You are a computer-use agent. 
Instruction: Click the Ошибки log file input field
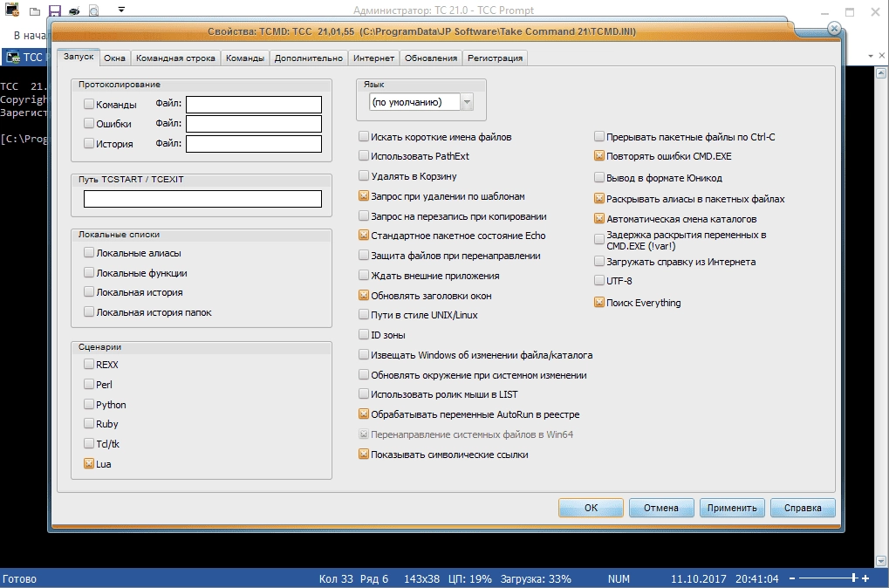[x=254, y=124]
